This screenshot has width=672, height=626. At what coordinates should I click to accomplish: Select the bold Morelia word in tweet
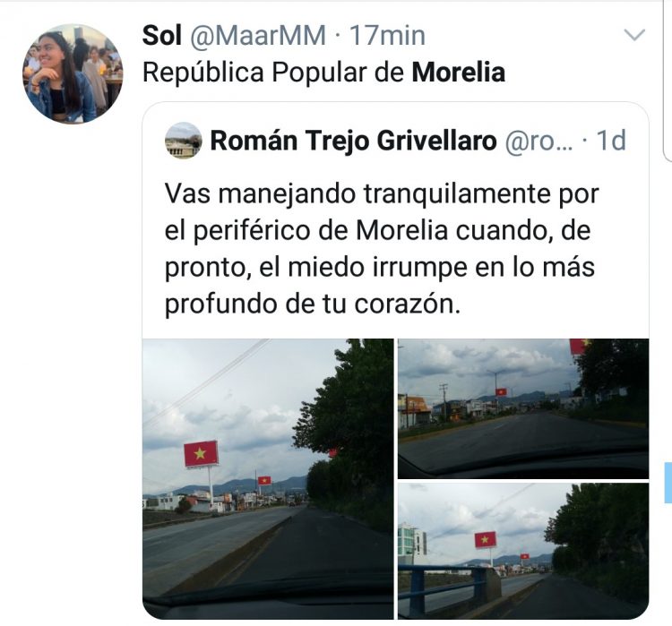(459, 72)
